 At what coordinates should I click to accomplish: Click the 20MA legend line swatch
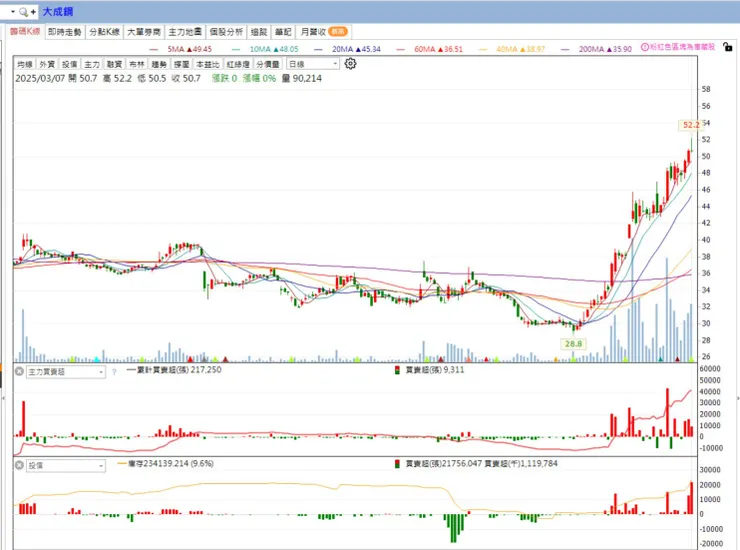[x=318, y=49]
